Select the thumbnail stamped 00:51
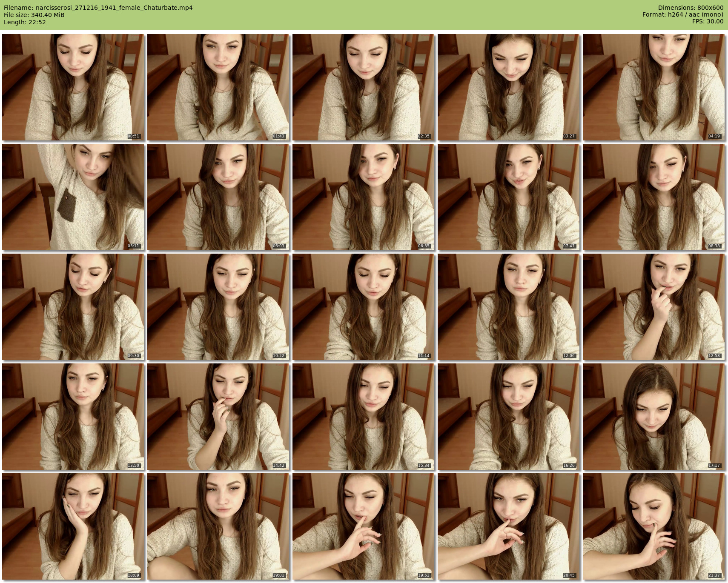 click(73, 87)
